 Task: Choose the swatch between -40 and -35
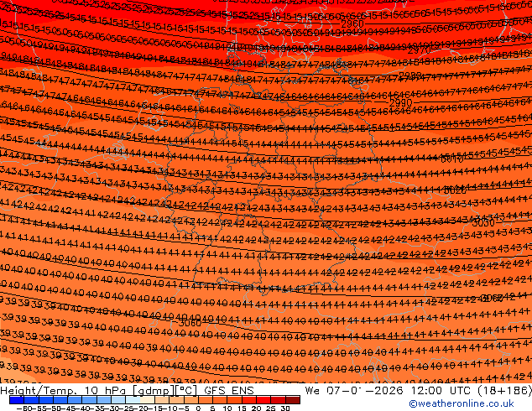90,400
